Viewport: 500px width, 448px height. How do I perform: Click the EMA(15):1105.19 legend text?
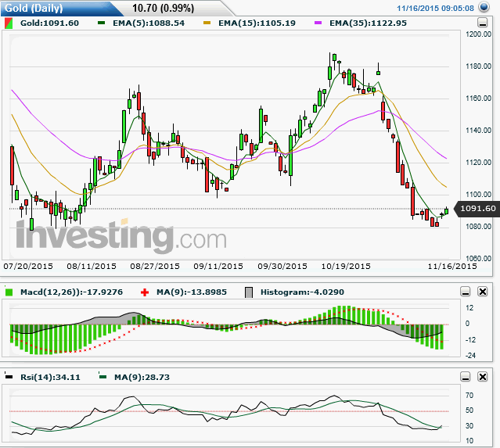pos(257,23)
